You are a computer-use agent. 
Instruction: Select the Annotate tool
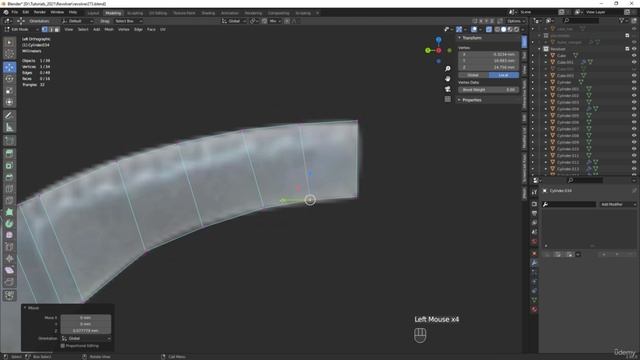pyautogui.click(x=9, y=116)
